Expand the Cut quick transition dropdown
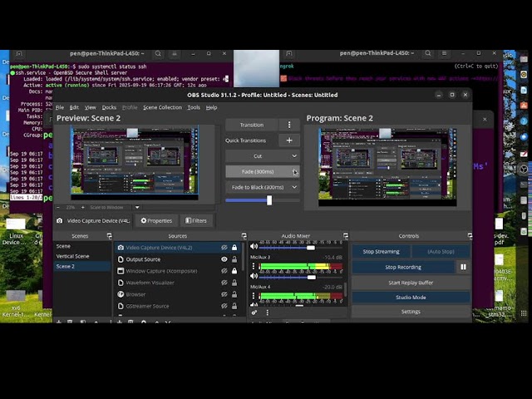The width and height of the screenshot is (532, 399). coord(293,155)
